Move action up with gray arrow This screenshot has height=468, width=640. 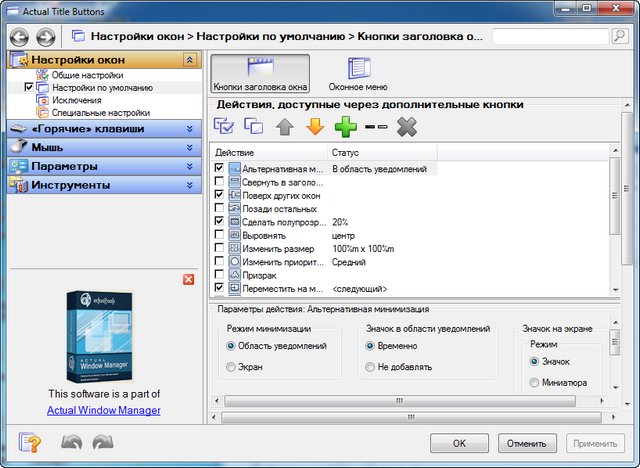285,126
